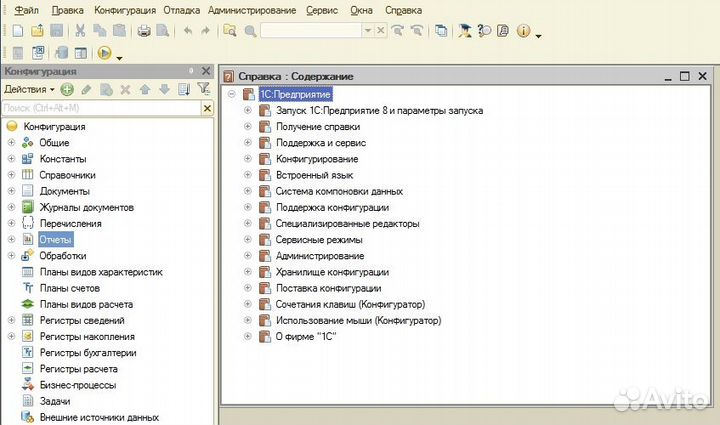Select the Справочники catalog icon in tree

28,175
